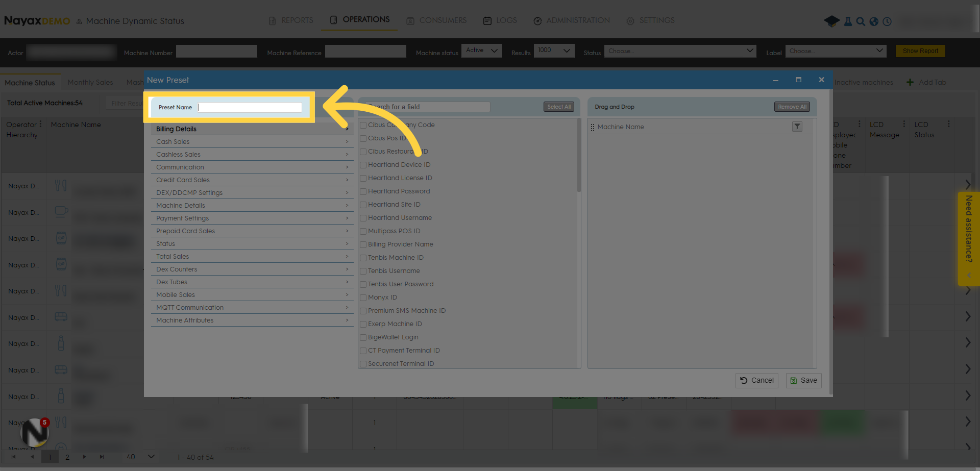Click the Save disk icon
980x471 pixels.
pos(794,380)
